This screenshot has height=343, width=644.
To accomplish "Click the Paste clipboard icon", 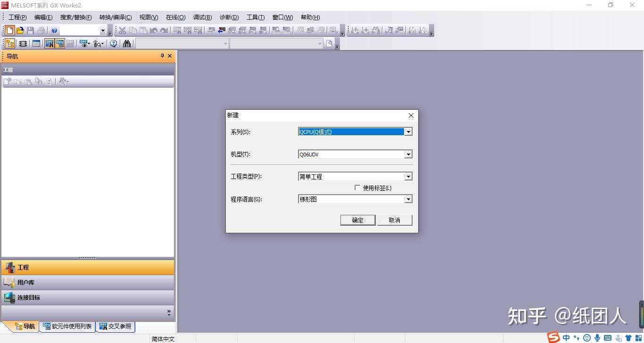I will pos(143,31).
